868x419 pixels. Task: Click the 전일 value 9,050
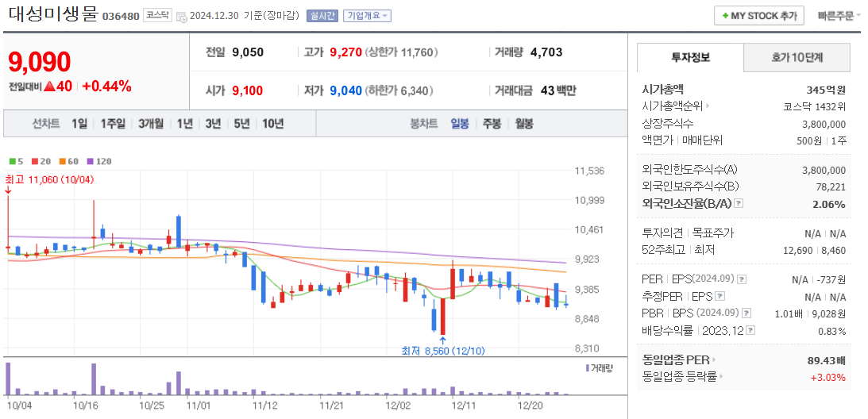248,52
